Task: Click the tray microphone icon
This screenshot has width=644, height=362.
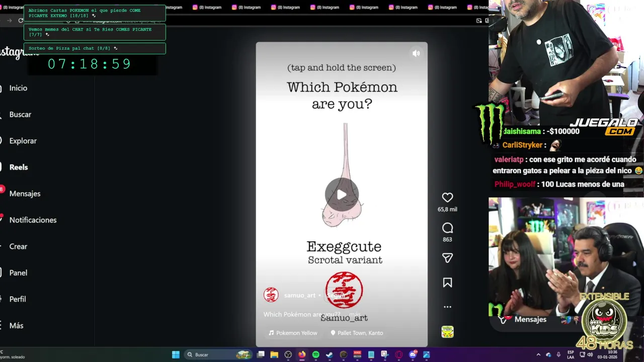Action: pos(558,354)
